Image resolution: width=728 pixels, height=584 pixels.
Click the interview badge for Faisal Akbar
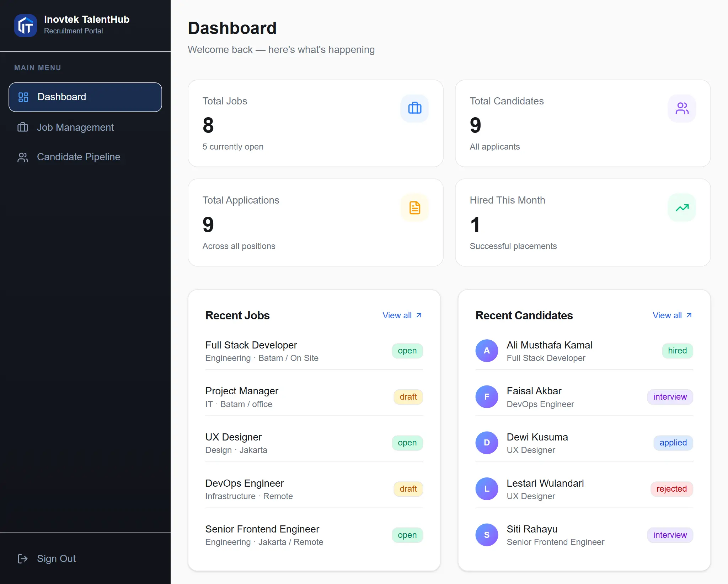(x=670, y=397)
